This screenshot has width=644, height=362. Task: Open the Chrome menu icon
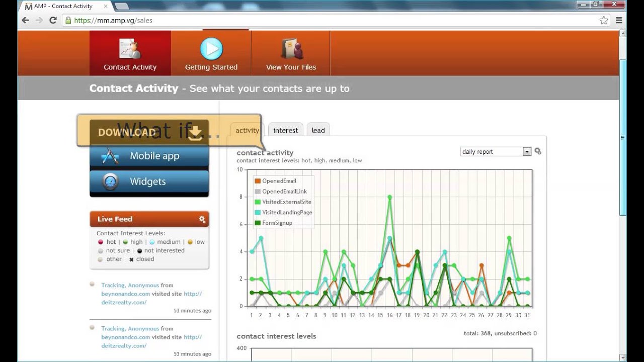pos(619,21)
